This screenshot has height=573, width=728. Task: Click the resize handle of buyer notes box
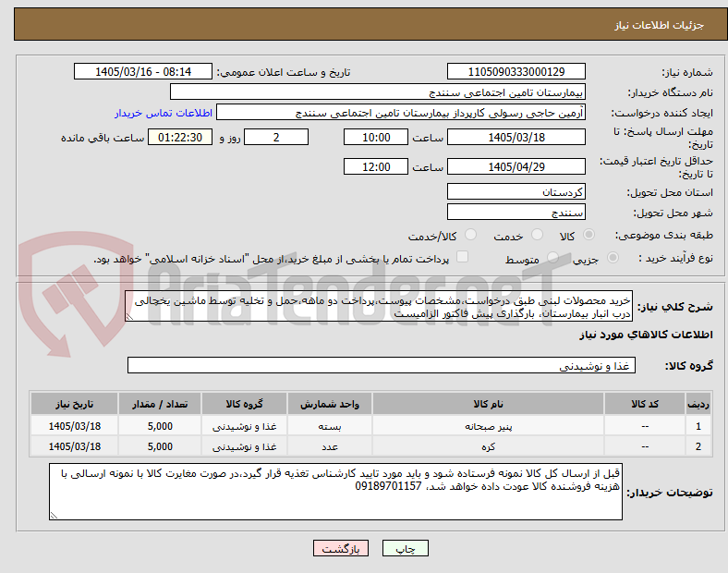[x=54, y=515]
